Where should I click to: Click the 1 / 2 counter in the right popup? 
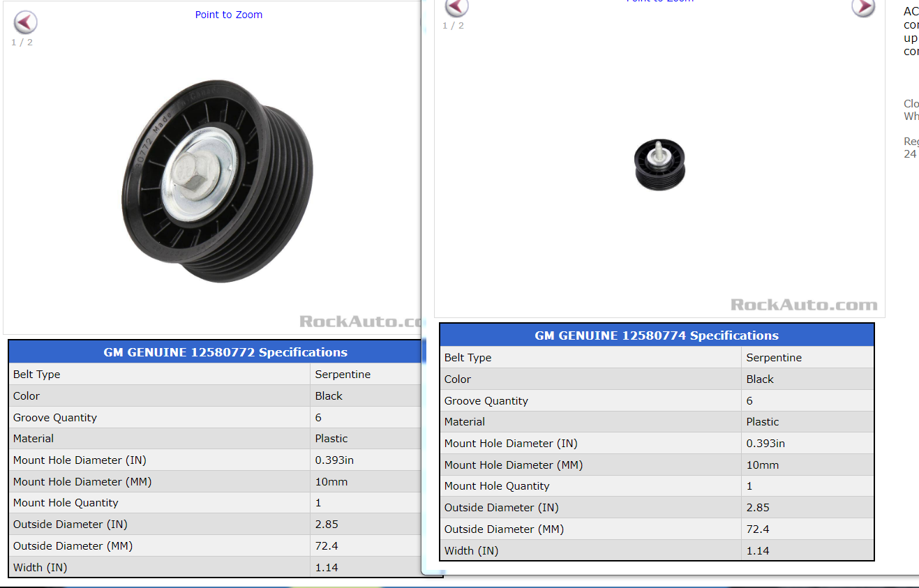[x=453, y=26]
